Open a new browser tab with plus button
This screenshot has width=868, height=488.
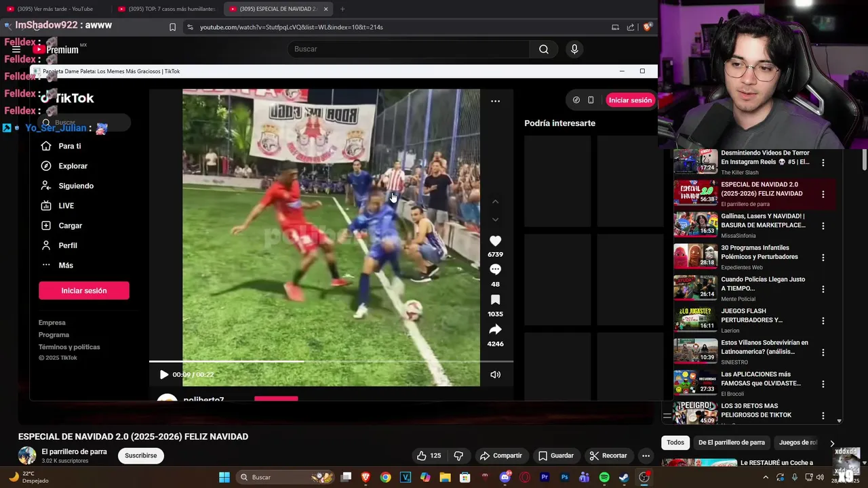click(342, 9)
